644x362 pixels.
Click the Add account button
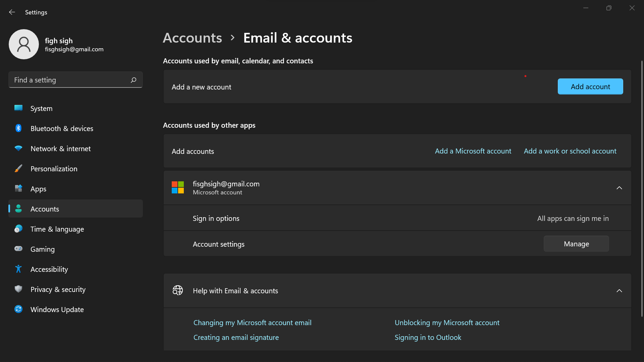(x=590, y=87)
